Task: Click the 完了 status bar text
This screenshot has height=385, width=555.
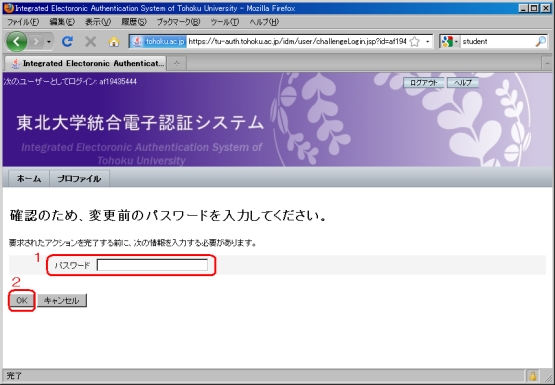Action: point(14,376)
